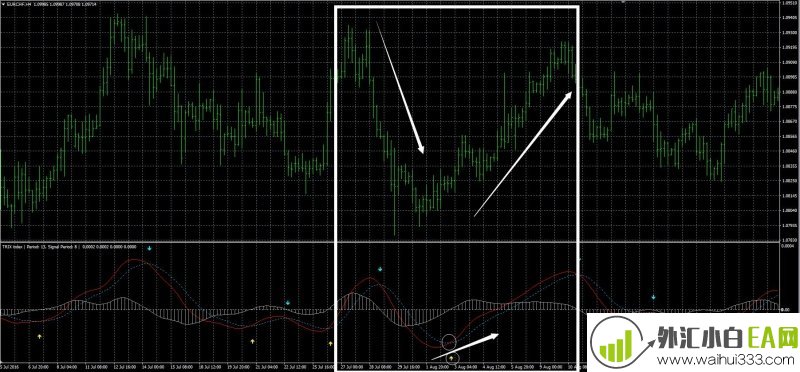The width and height of the screenshot is (800, 372).
Task: Click the cyan down arrow above the 28 Jul TRIX peak
Action: pos(380,269)
